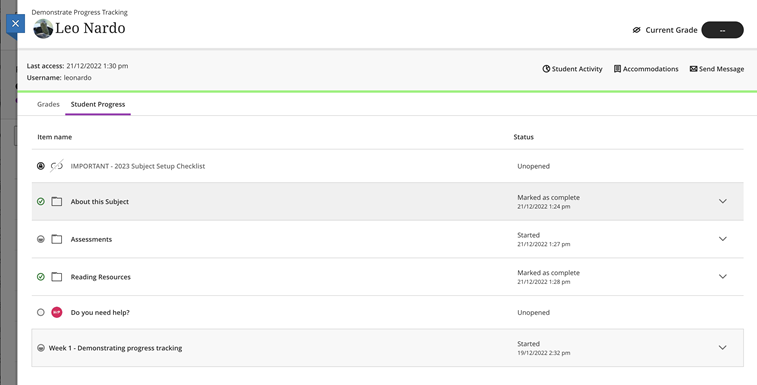
Task: Send Message to the student
Action: tap(717, 69)
